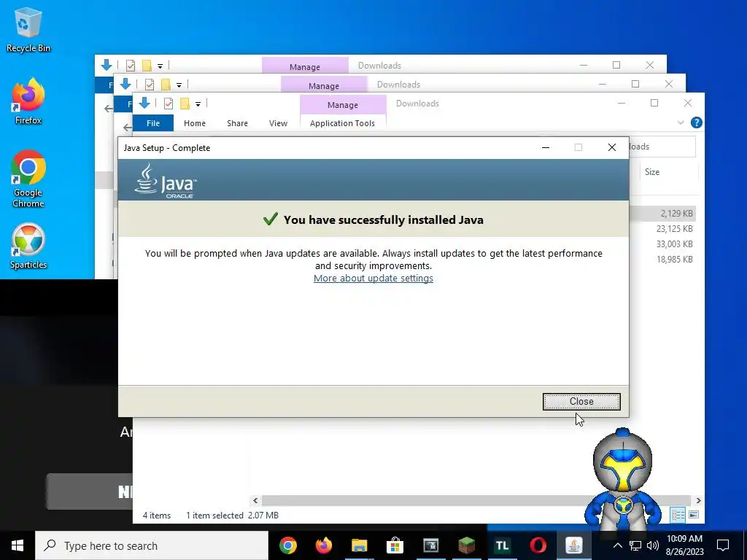Click the help question mark icon in Explorer
Viewport: 747px width, 560px height.
click(x=696, y=122)
